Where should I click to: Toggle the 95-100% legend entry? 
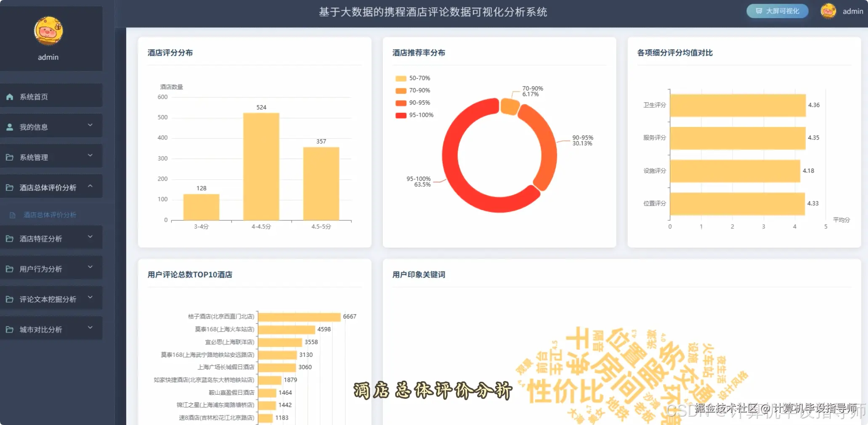click(x=414, y=115)
